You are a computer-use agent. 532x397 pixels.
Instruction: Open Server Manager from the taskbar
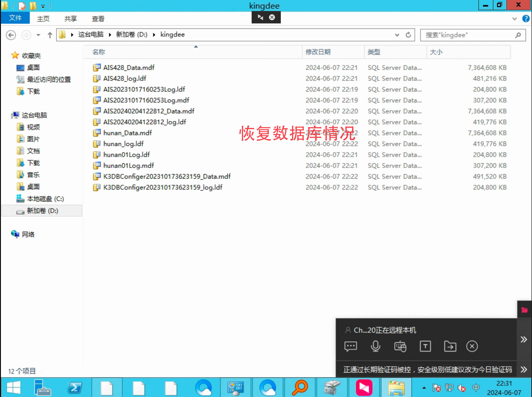42,387
